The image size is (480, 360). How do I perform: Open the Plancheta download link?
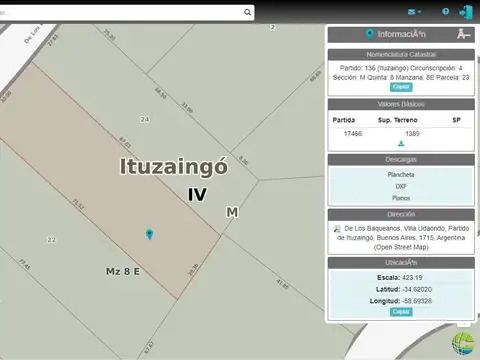pos(401,175)
